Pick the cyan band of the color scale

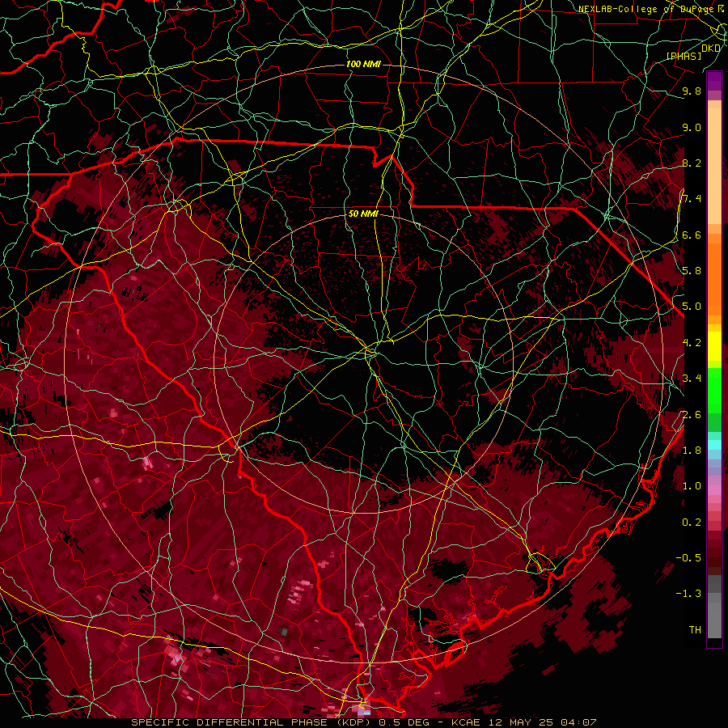[714, 445]
